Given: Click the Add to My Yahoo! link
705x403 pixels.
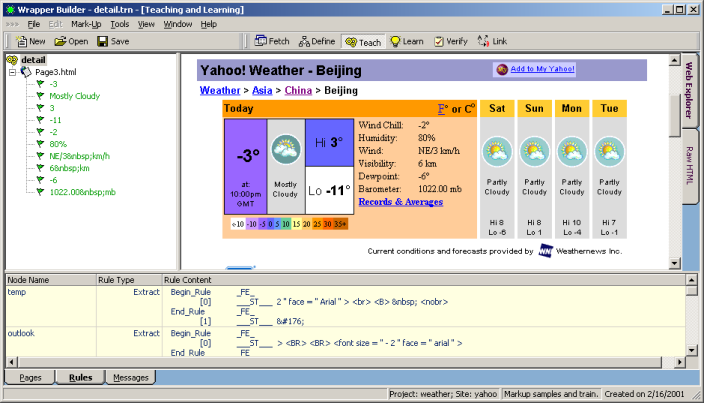Looking at the screenshot, I should point(542,69).
